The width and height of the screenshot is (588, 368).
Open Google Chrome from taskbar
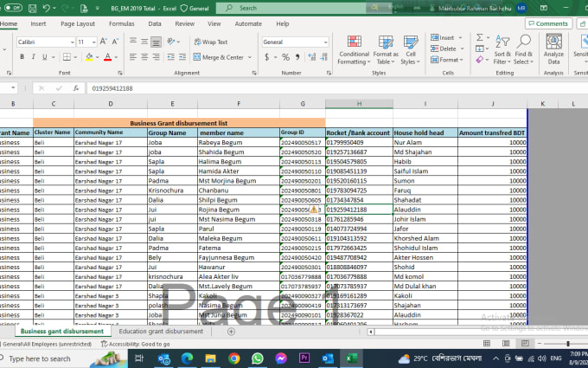tap(234, 358)
